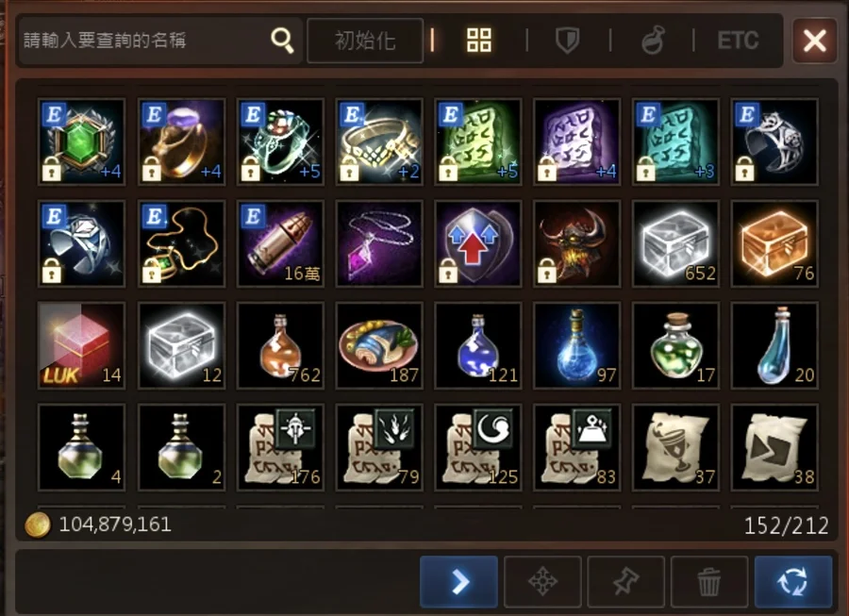Select the purple rune tablet +4
The image size is (849, 616).
pos(576,142)
